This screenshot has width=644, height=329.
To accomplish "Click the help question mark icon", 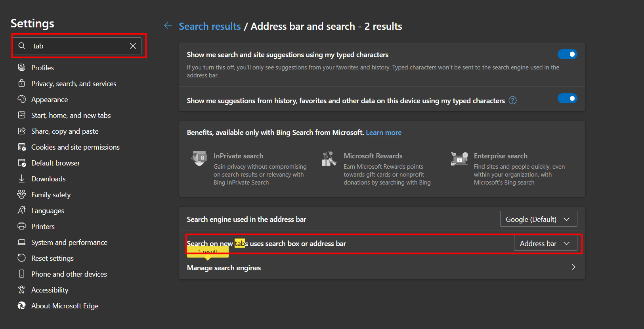I will pyautogui.click(x=512, y=100).
